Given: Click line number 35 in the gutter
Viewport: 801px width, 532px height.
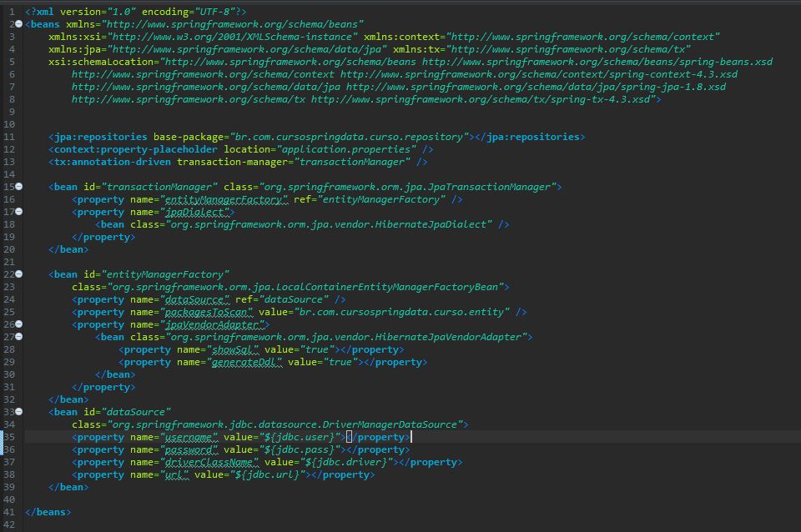Looking at the screenshot, I should pos(9,437).
